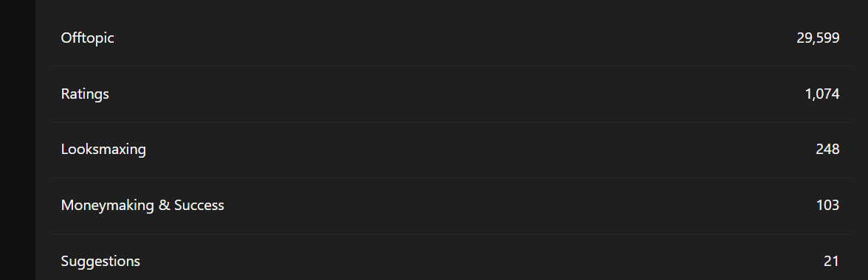This screenshot has width=868, height=280.
Task: Click divider above the Suggestions row
Action: tap(450, 234)
